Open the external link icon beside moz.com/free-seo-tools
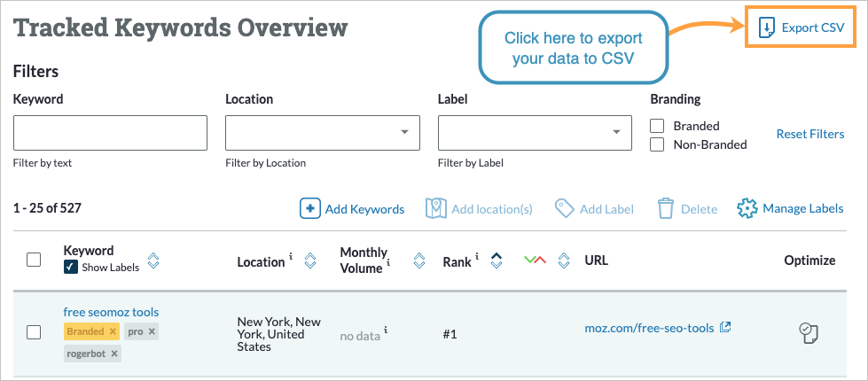The width and height of the screenshot is (868, 381). 725,328
